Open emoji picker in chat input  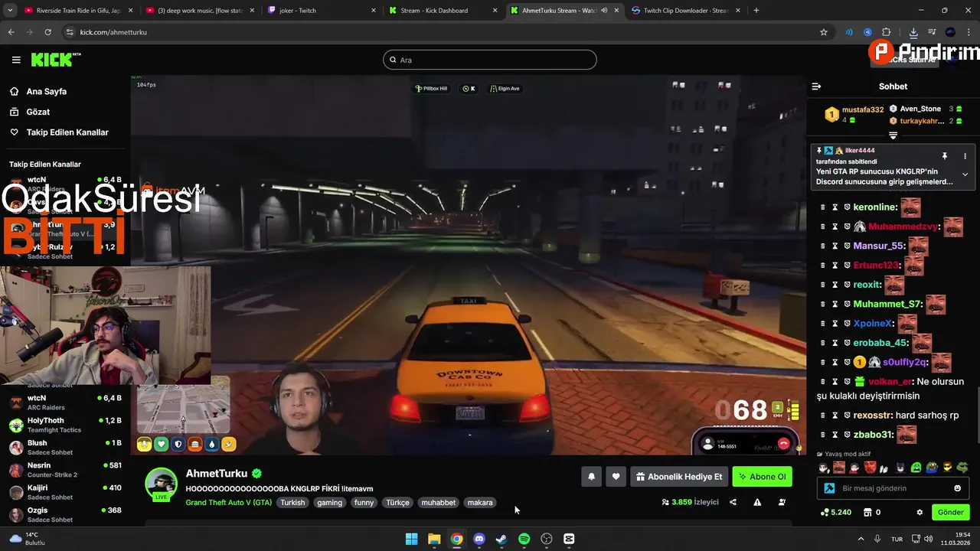click(x=958, y=488)
